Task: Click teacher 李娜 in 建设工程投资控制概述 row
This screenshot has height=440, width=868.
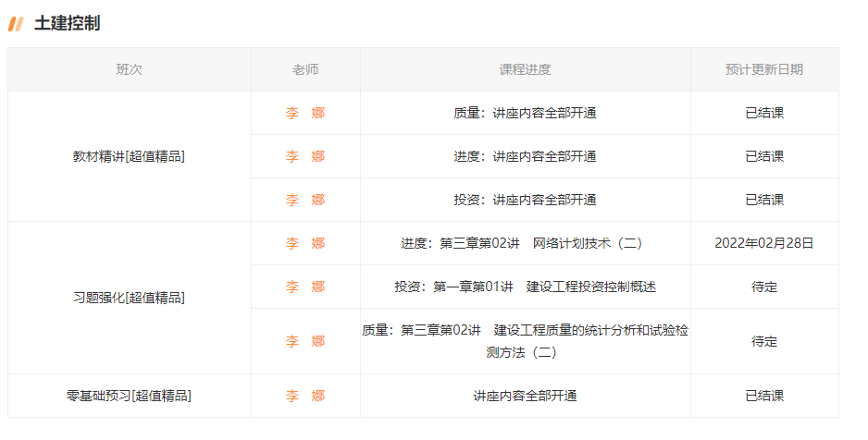Action: pyautogui.click(x=305, y=287)
